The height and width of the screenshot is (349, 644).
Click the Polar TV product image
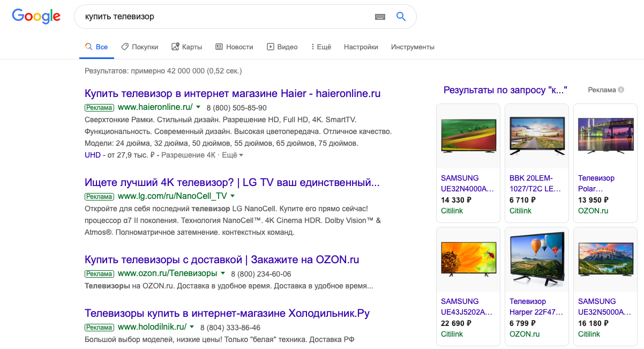point(605,136)
